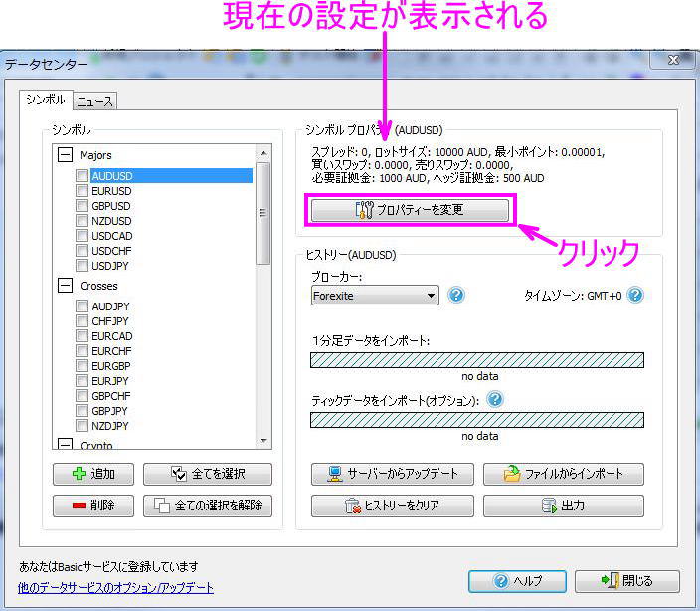Screen dimensions: 700x611
Task: Select USDCHF in symbol list
Action: (x=111, y=251)
